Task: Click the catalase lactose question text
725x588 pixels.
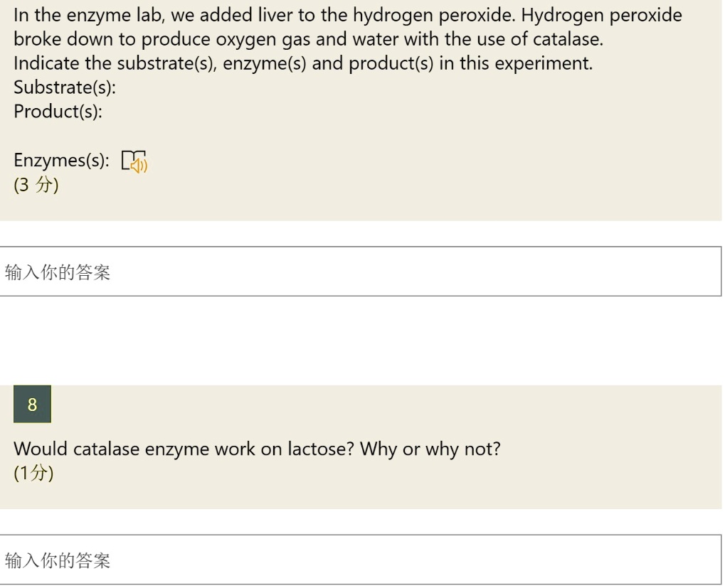Action: (x=258, y=449)
